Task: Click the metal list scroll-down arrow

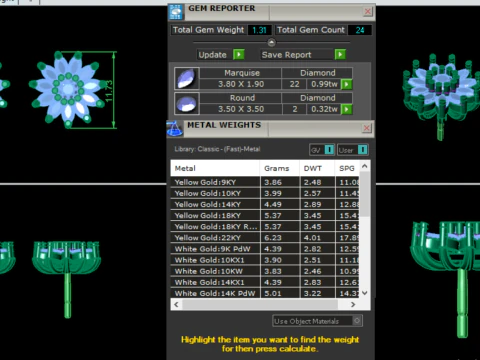Action: (x=365, y=293)
